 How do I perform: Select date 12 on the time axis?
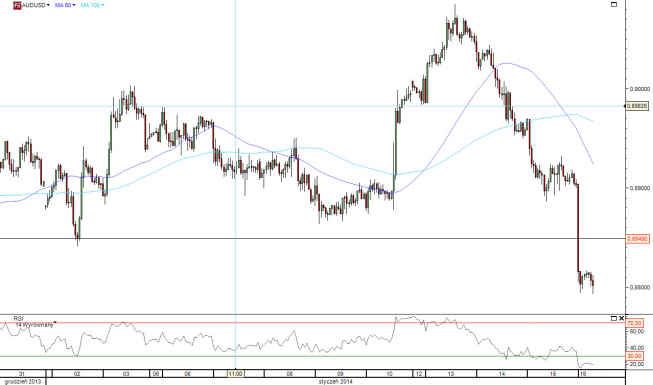(419, 374)
